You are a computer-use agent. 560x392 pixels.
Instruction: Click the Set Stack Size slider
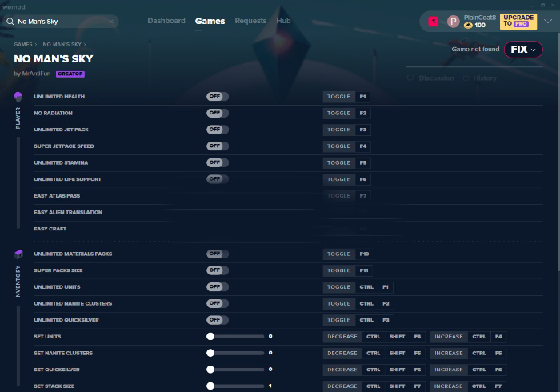tap(235, 386)
